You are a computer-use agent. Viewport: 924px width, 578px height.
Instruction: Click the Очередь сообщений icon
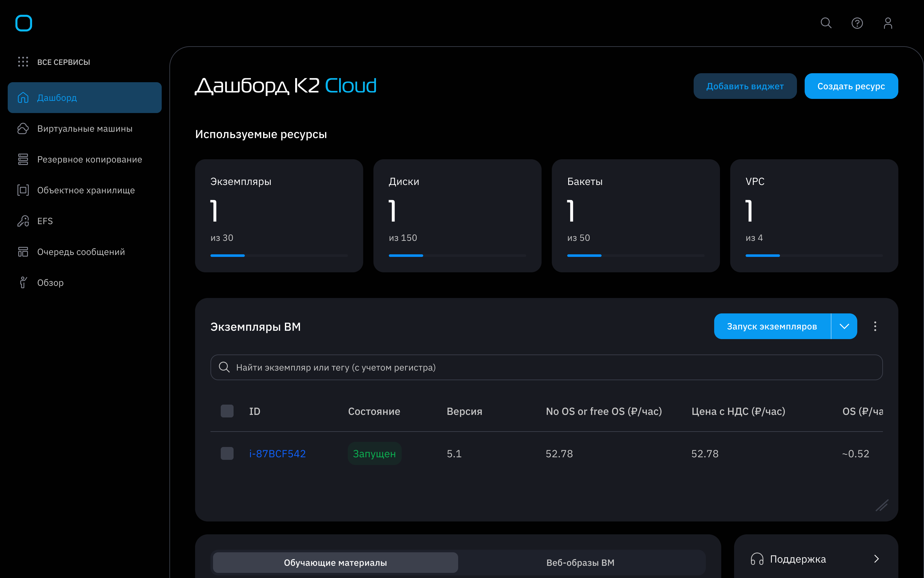[23, 252]
